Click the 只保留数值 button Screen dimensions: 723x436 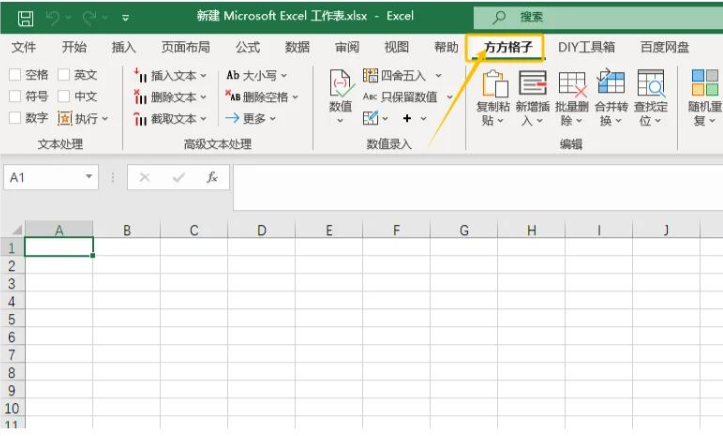[400, 97]
